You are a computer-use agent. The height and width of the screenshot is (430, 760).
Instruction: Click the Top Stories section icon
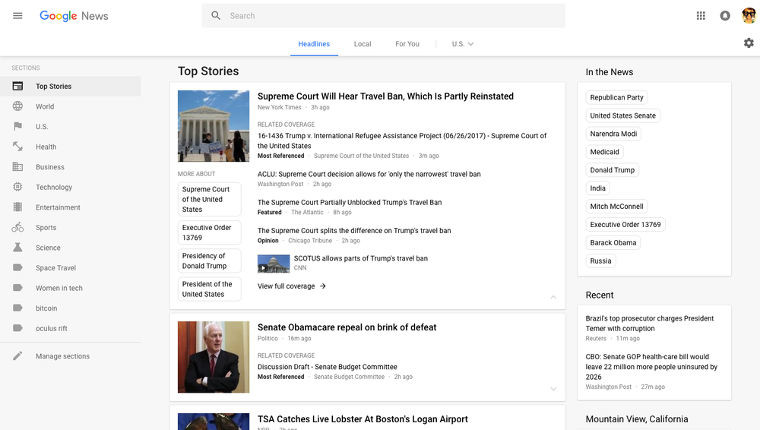[x=17, y=86]
